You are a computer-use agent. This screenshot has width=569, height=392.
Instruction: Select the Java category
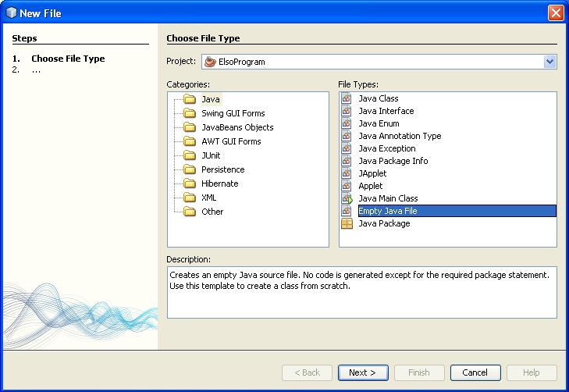[211, 99]
